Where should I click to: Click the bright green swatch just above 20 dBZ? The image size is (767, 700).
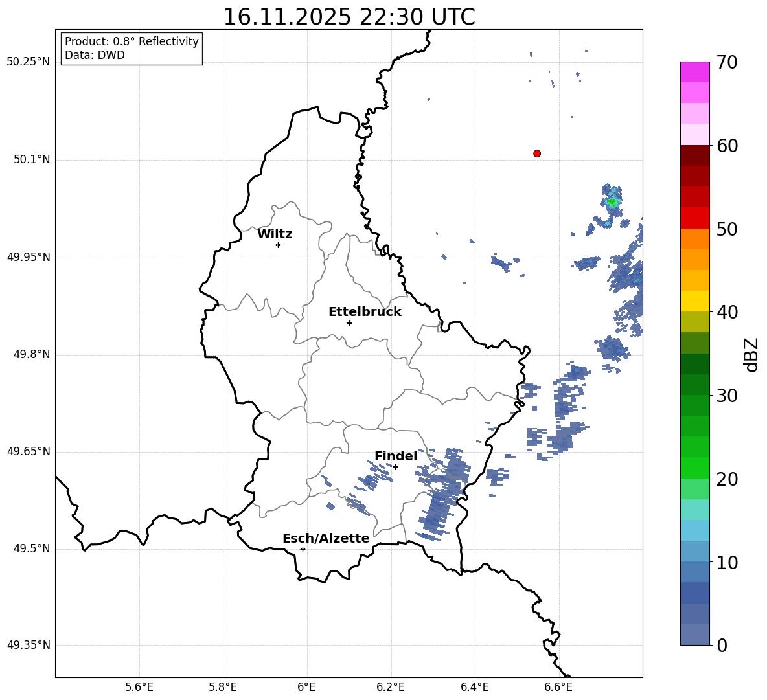(x=695, y=468)
